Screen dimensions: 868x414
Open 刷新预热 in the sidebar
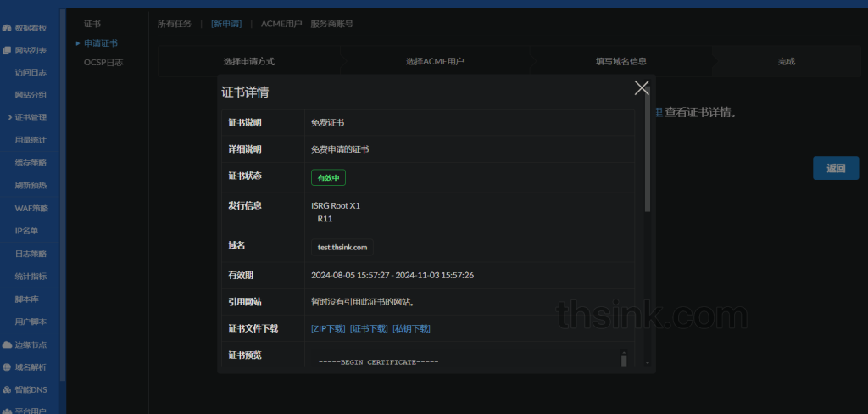[31, 186]
